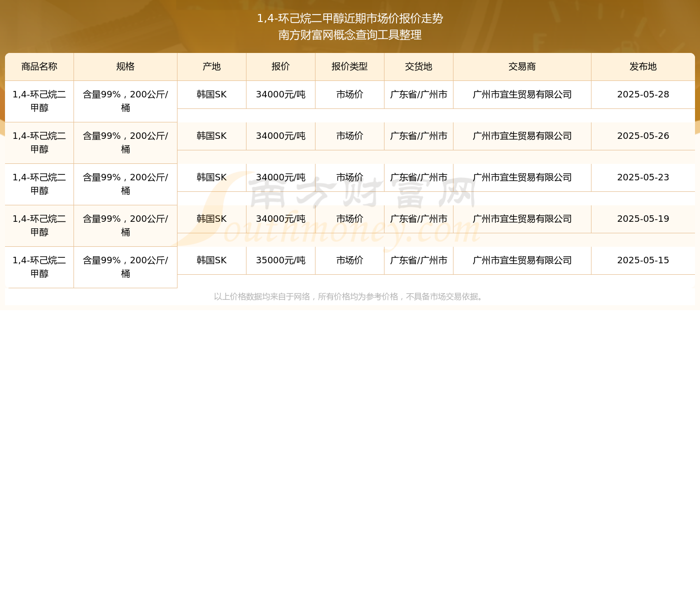Click 韩国SK in the 2025-05-28 row
Screen dimensions: 700x602
211,94
